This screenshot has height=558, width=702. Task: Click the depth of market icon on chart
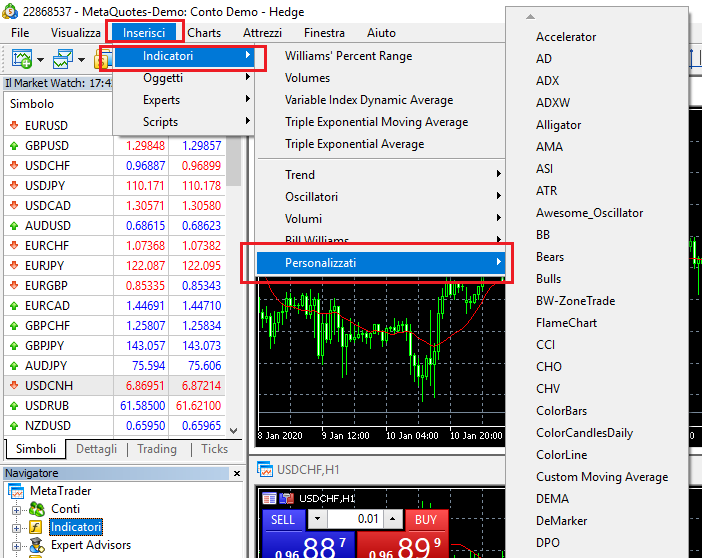287,498
